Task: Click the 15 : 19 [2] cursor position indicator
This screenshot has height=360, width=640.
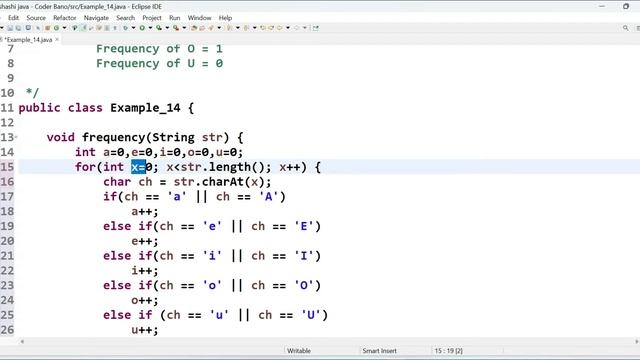Action: [x=448, y=351]
